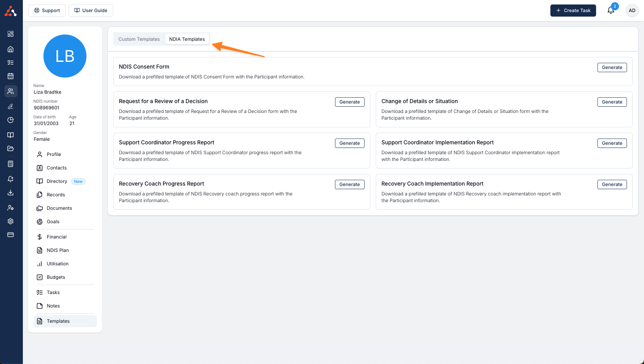Generate the NDIS Consent Form
Image resolution: width=644 pixels, height=364 pixels.
(612, 67)
